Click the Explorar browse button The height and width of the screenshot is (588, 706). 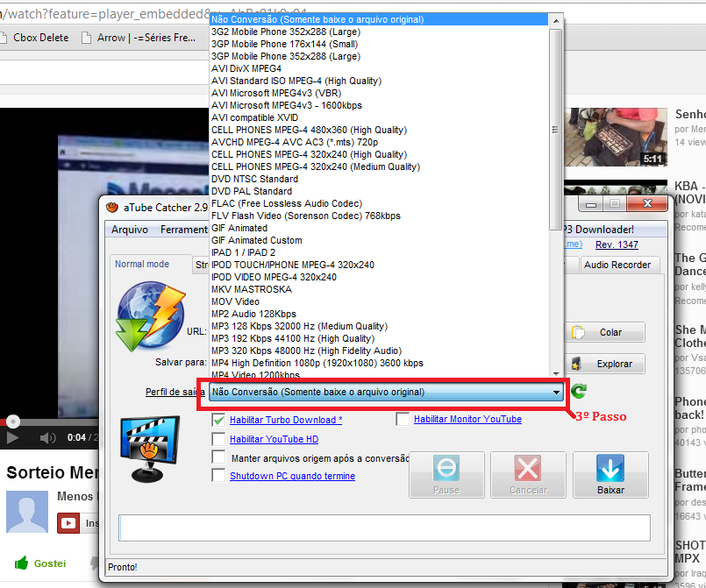pyautogui.click(x=604, y=364)
